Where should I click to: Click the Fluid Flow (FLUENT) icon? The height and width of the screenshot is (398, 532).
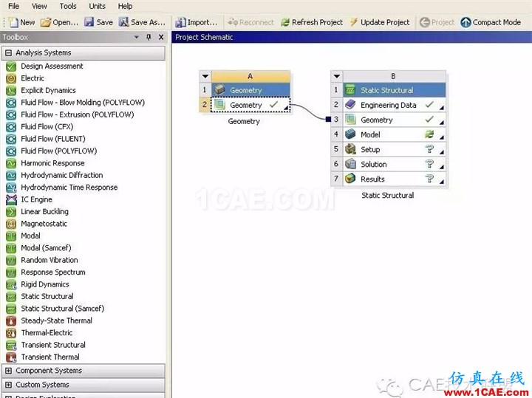11,139
